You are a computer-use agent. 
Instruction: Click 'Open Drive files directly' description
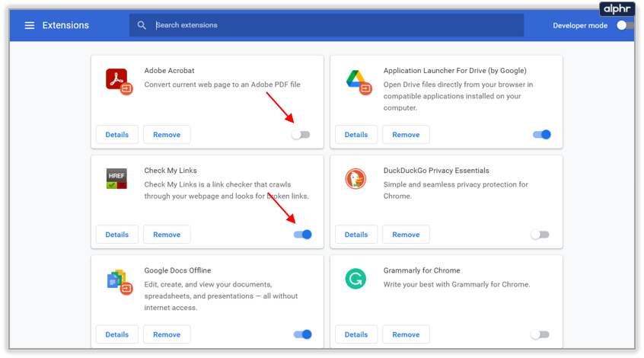click(x=458, y=96)
